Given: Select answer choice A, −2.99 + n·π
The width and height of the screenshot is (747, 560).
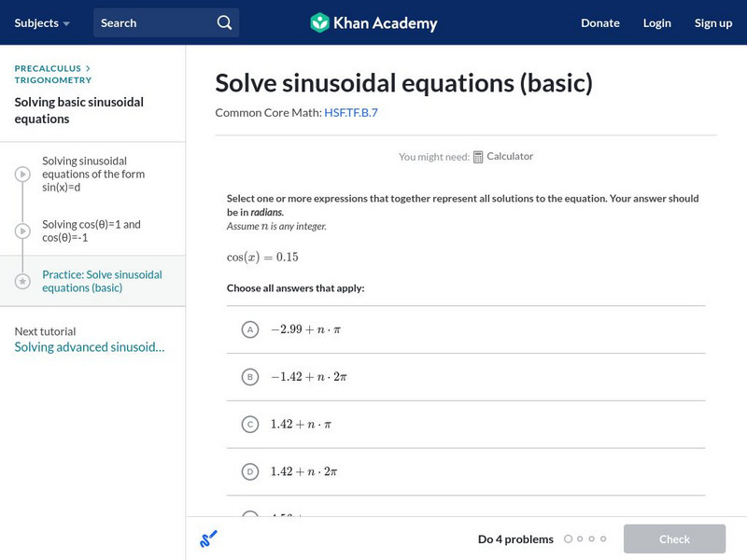Looking at the screenshot, I should pos(249,329).
